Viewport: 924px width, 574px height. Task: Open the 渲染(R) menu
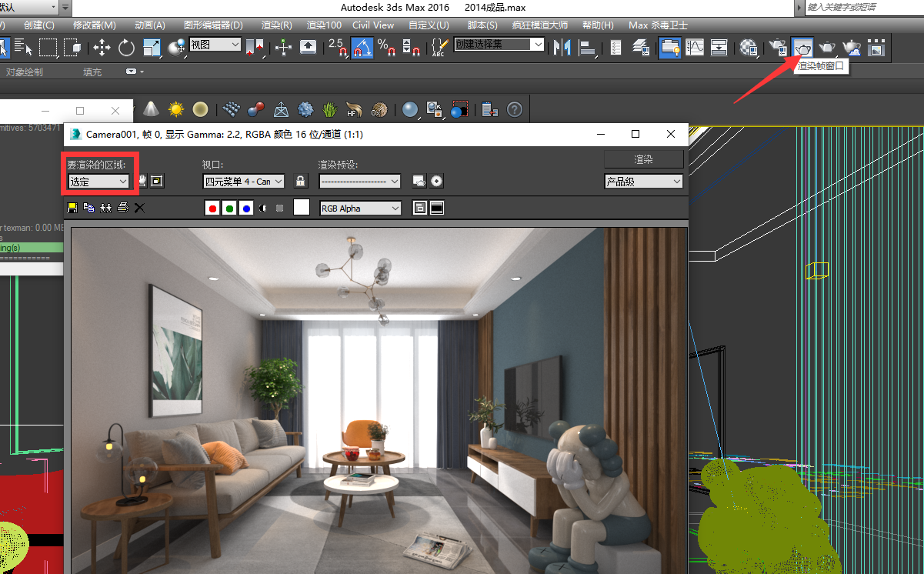(x=276, y=25)
